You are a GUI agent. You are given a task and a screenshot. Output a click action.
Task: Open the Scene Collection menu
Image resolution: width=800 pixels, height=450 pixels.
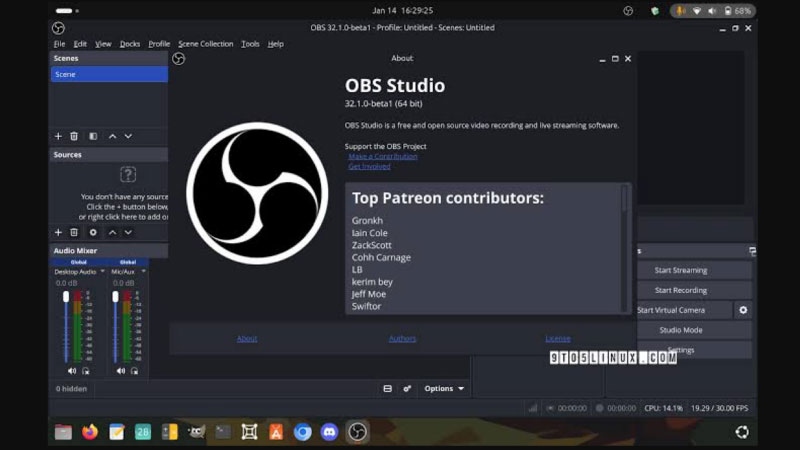coord(206,44)
